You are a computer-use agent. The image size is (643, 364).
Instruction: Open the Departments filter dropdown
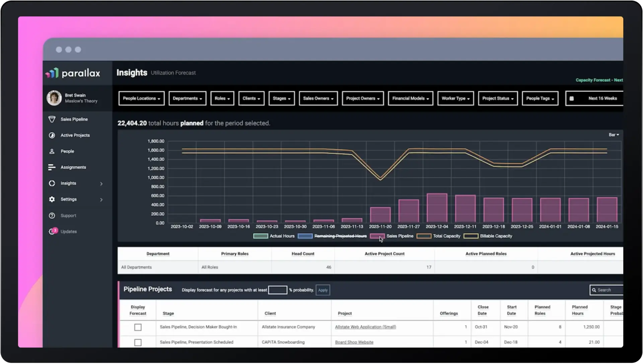[x=187, y=99]
